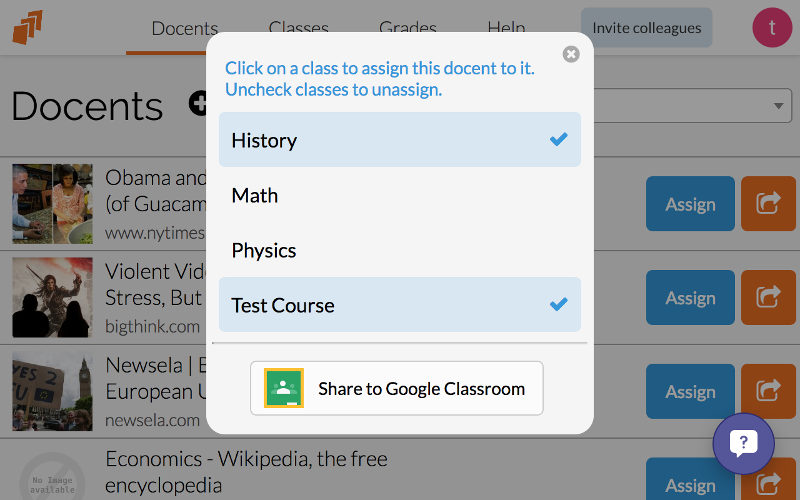Uncheck the Test Course class
800x500 pixels.
(399, 305)
